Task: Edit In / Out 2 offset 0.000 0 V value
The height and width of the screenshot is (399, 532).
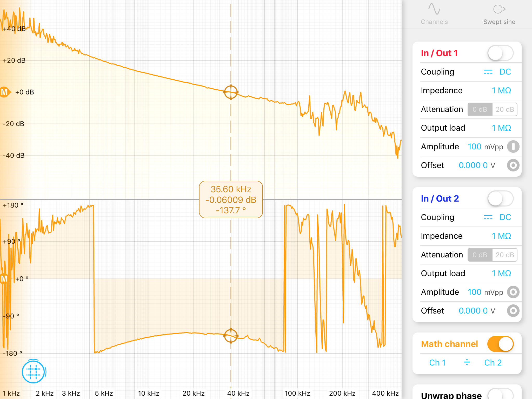Action: pyautogui.click(x=477, y=311)
